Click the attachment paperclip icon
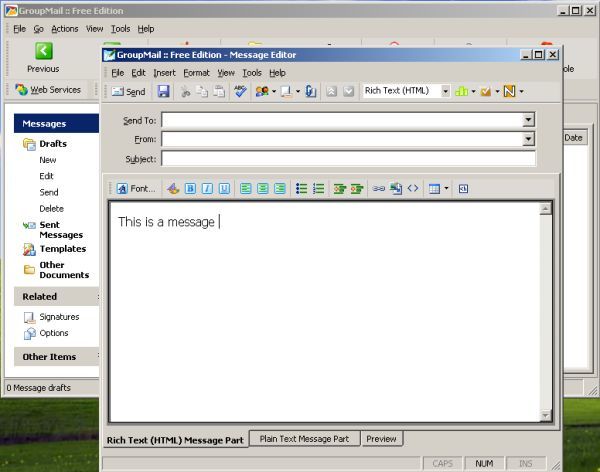Viewport: 600px width, 472px height. click(x=311, y=91)
